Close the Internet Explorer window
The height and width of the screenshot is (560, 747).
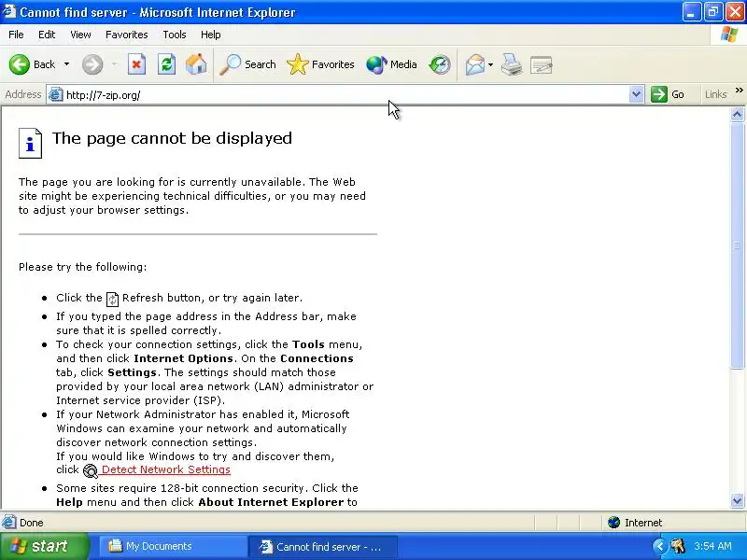click(735, 11)
